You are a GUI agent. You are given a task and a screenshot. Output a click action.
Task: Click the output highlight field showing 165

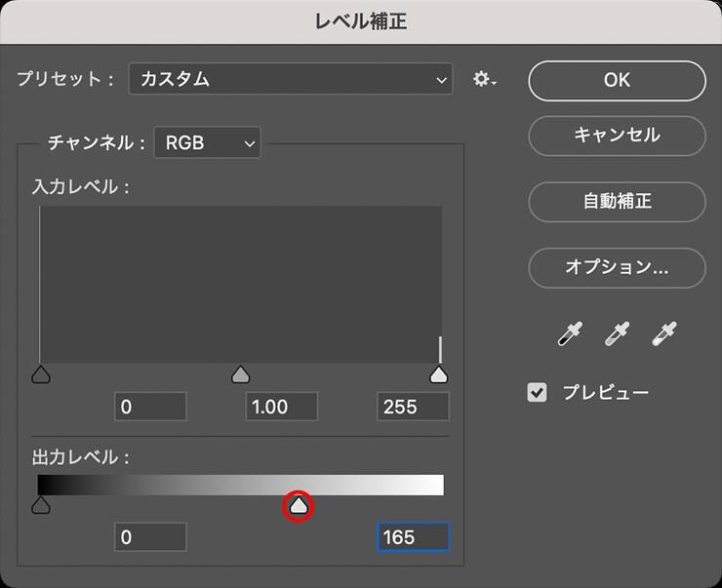pos(413,536)
